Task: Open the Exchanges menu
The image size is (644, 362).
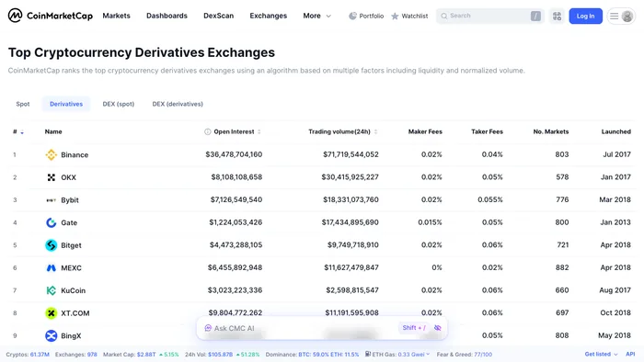Action: click(269, 16)
